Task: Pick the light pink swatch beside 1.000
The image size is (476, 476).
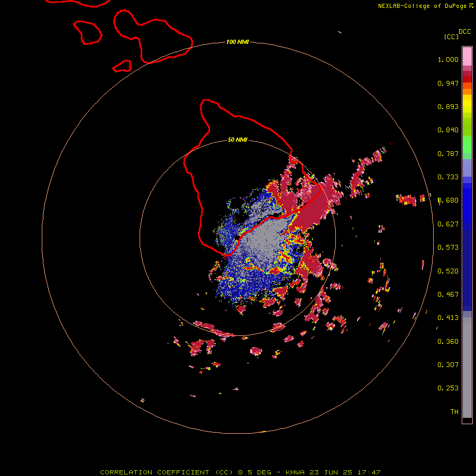Action: pos(467,57)
